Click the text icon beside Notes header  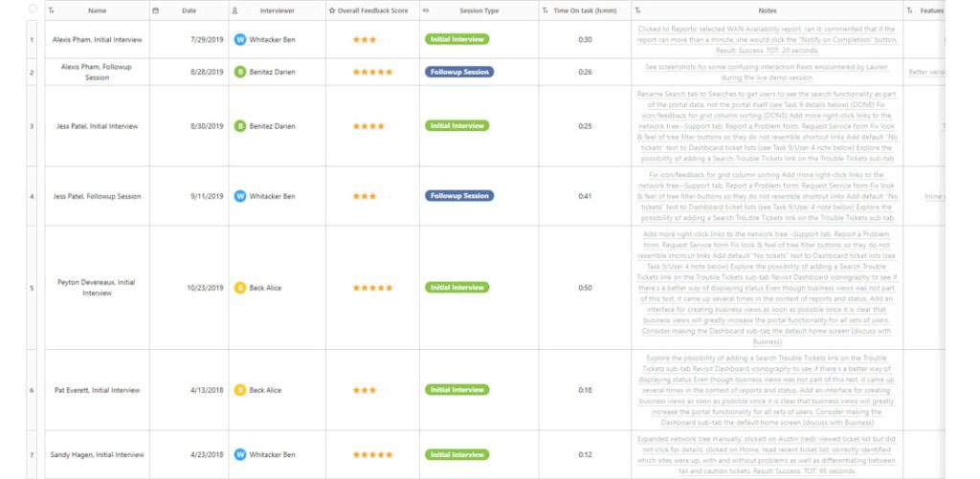637,11
